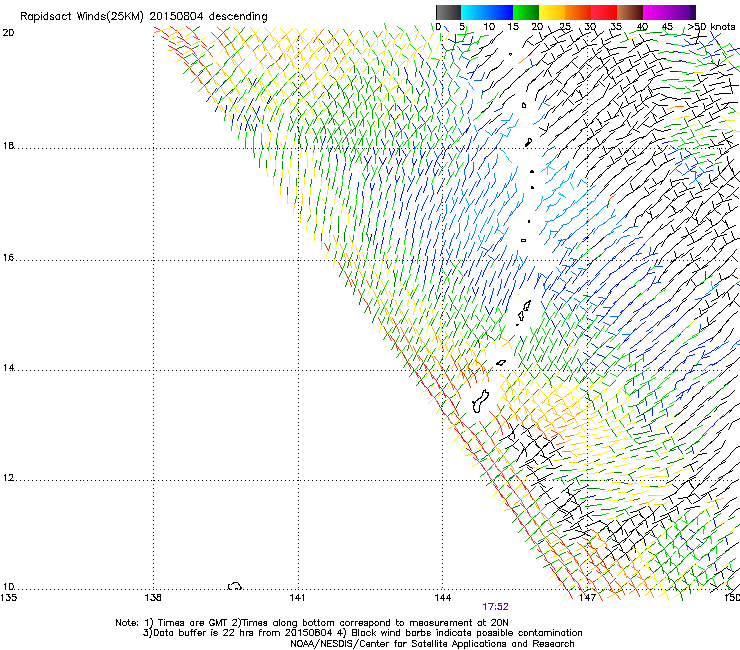Viewport: 740px width, 650px height.
Task: Click the cyan 5-10 knots color segment
Action: click(x=474, y=12)
